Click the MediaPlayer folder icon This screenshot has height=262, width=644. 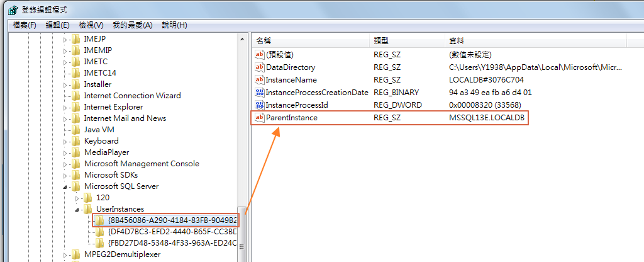coord(77,152)
